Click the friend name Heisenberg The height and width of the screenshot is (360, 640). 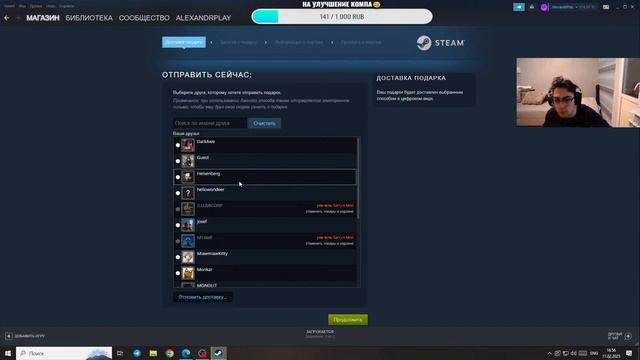208,173
